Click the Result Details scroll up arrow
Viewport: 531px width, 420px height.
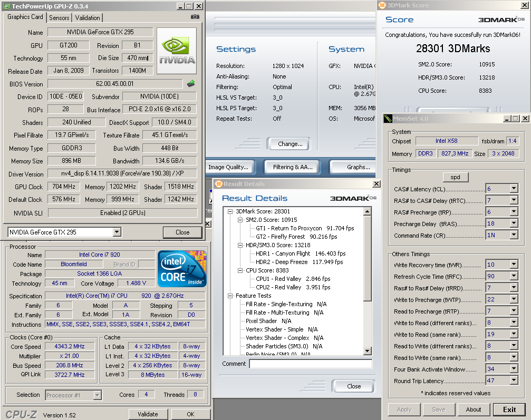click(x=367, y=211)
